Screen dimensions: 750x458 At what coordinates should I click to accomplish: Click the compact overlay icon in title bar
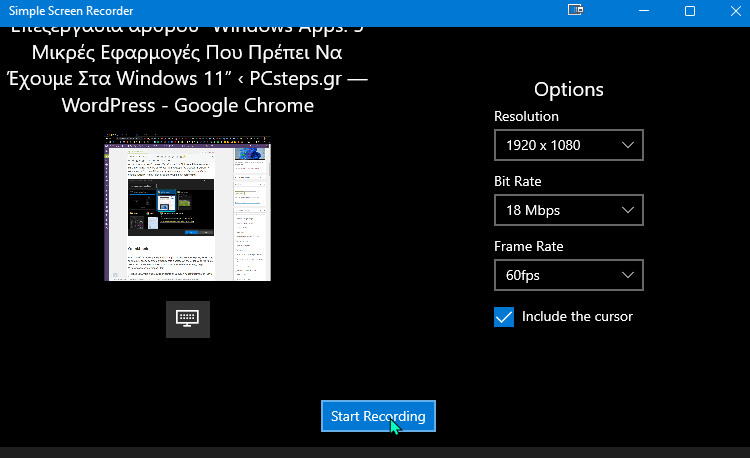coord(575,10)
